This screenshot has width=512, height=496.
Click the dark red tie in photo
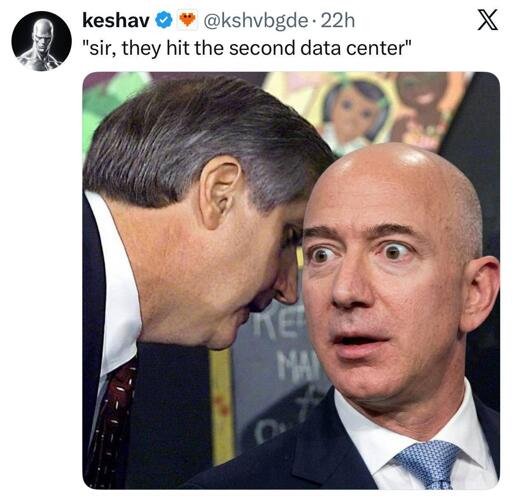coord(110,423)
